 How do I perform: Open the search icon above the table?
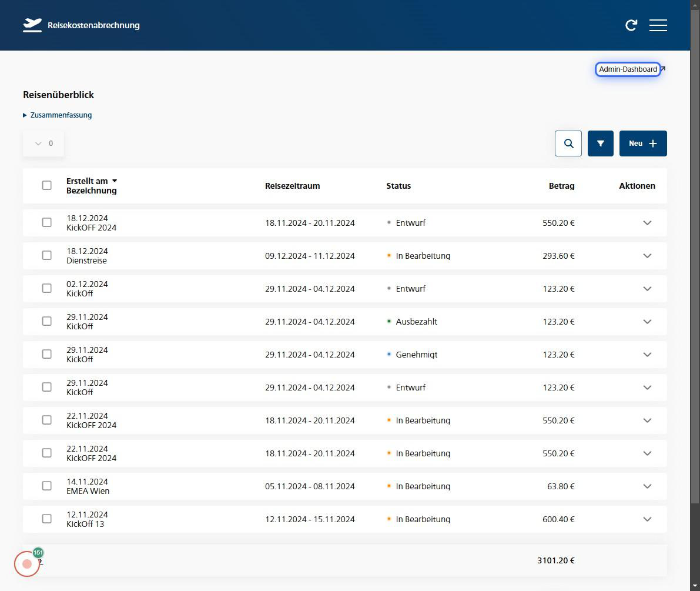coord(568,143)
